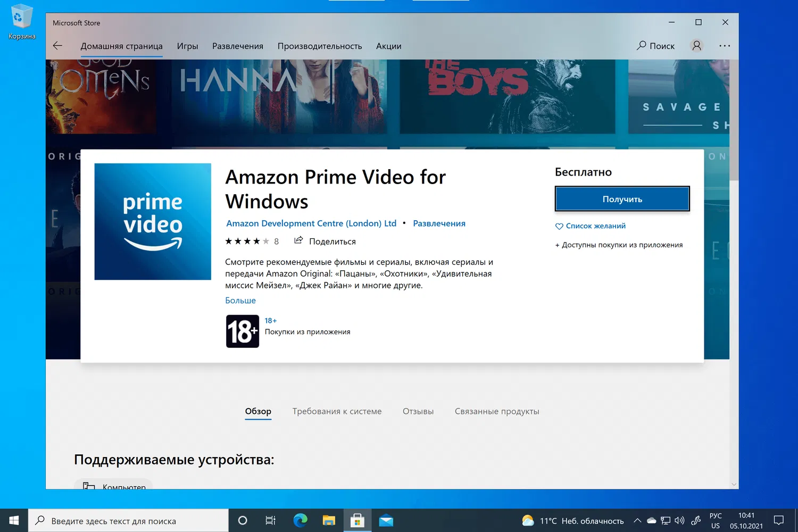Click the 'Доступны покупки из приложения' text
The width and height of the screenshot is (798, 532).
tap(619, 245)
